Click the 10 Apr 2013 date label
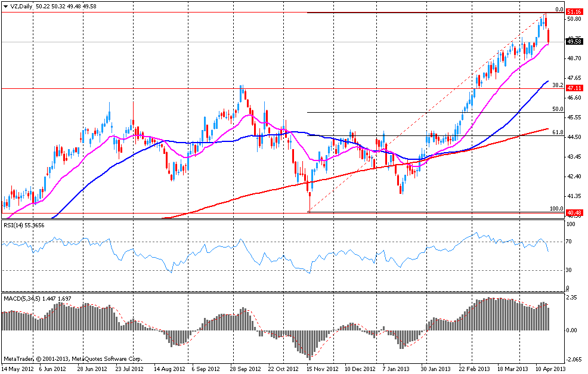 coord(550,369)
